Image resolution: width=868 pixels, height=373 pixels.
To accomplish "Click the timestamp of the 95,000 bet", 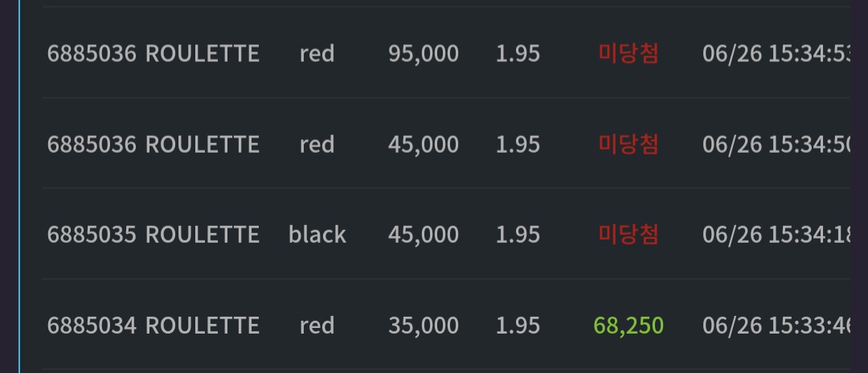I will tap(776, 54).
